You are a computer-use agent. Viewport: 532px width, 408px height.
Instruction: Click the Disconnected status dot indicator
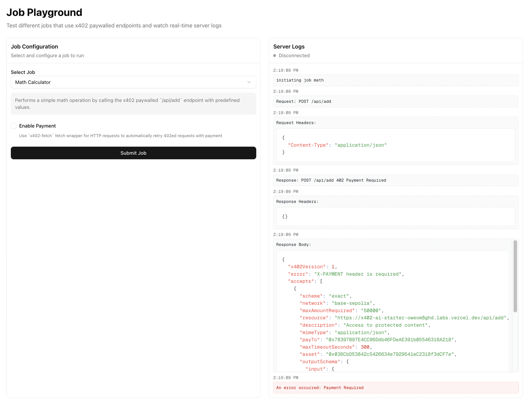click(275, 55)
